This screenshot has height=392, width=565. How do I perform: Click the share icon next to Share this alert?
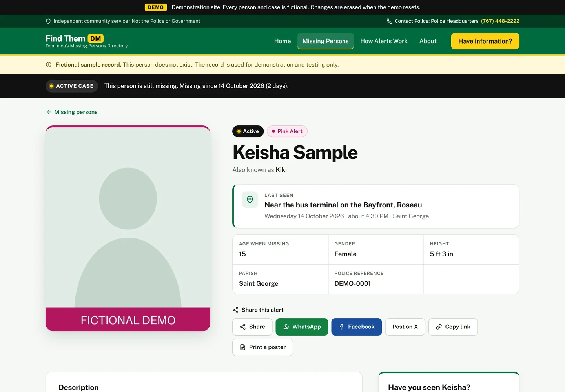pos(235,310)
